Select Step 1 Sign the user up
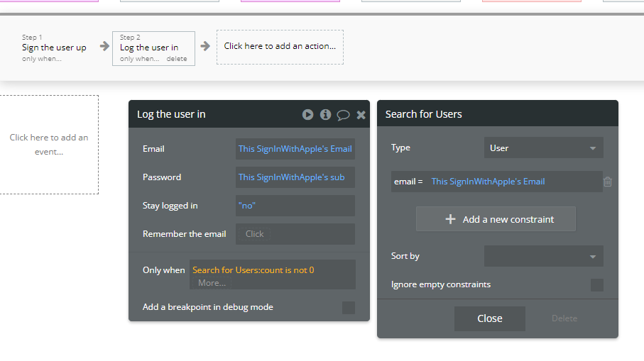644x361 pixels. coord(54,48)
